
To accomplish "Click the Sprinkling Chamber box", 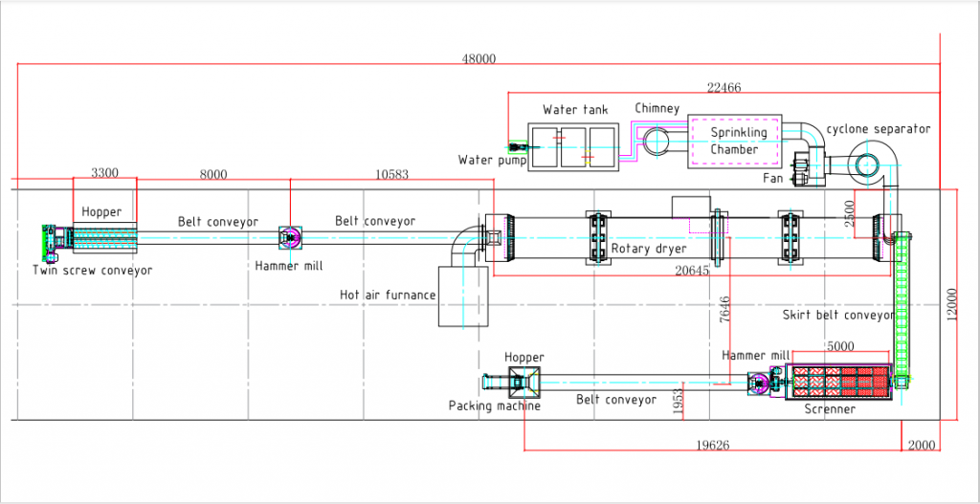I will (734, 142).
